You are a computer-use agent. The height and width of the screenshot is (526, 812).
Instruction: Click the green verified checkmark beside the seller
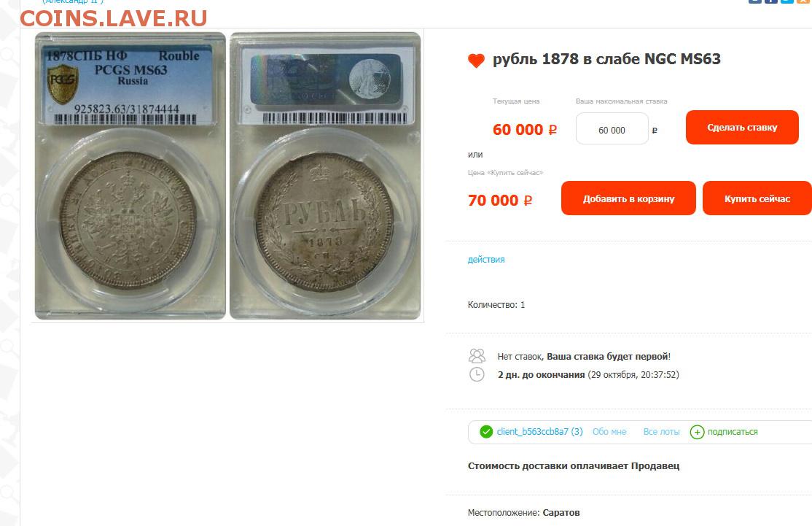(485, 431)
